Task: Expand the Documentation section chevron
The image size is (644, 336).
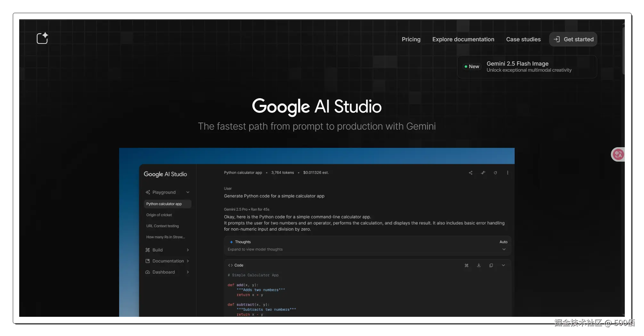Action: [x=188, y=261]
